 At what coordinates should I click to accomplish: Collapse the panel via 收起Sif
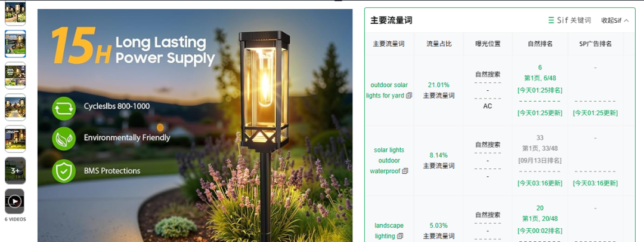point(615,20)
